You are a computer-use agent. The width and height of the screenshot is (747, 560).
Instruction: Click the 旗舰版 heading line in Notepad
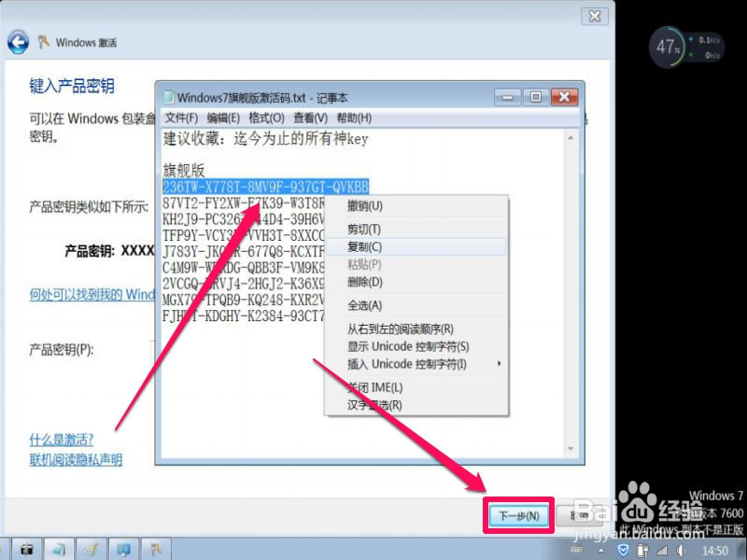pyautogui.click(x=184, y=171)
